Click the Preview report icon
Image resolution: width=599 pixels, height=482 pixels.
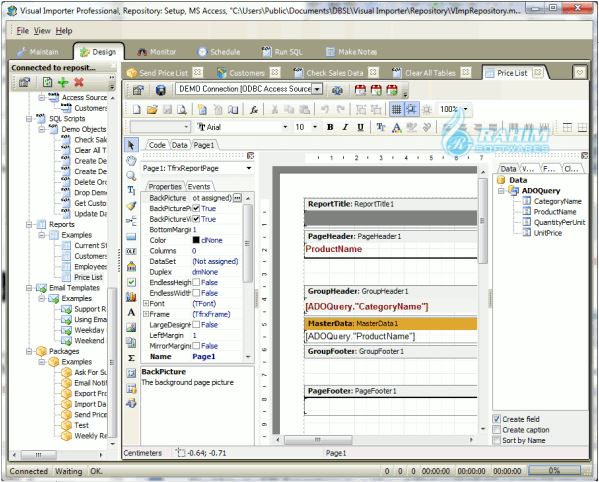tap(182, 110)
